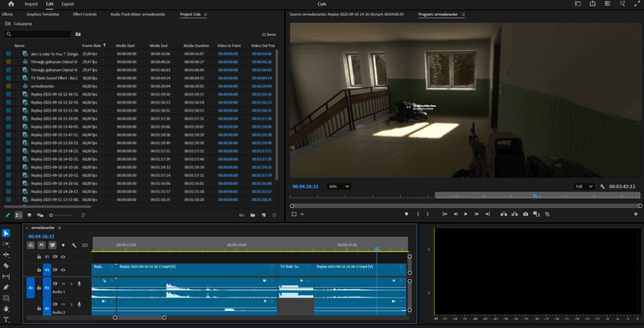Select the Selection tool arrow
Viewport: 644px width, 328px height.
point(6,233)
